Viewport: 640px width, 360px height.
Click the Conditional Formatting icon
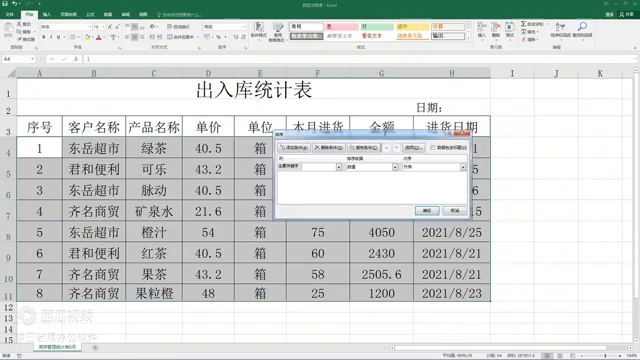(x=259, y=27)
